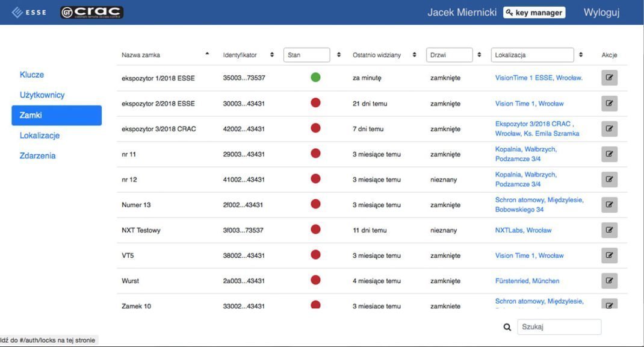Click edit icon for NXT Testowy lock
This screenshot has width=644, height=347.
tap(609, 230)
